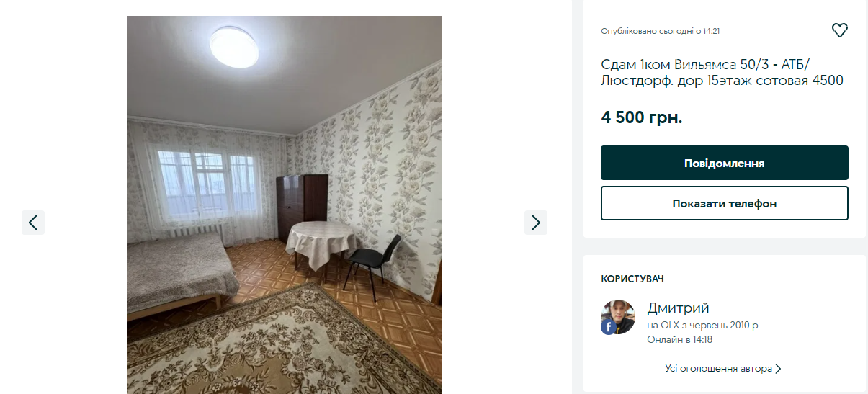Click the Повідомлення button

pos(725,163)
